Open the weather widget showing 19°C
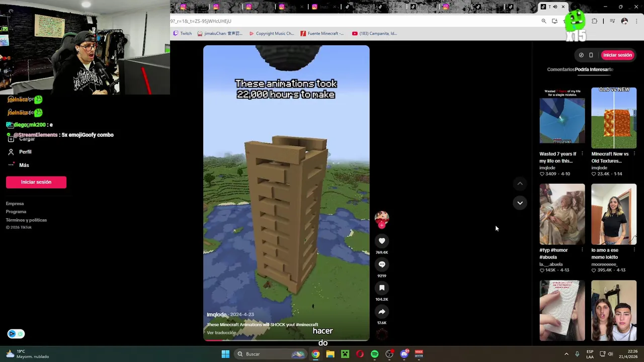 tap(28, 354)
